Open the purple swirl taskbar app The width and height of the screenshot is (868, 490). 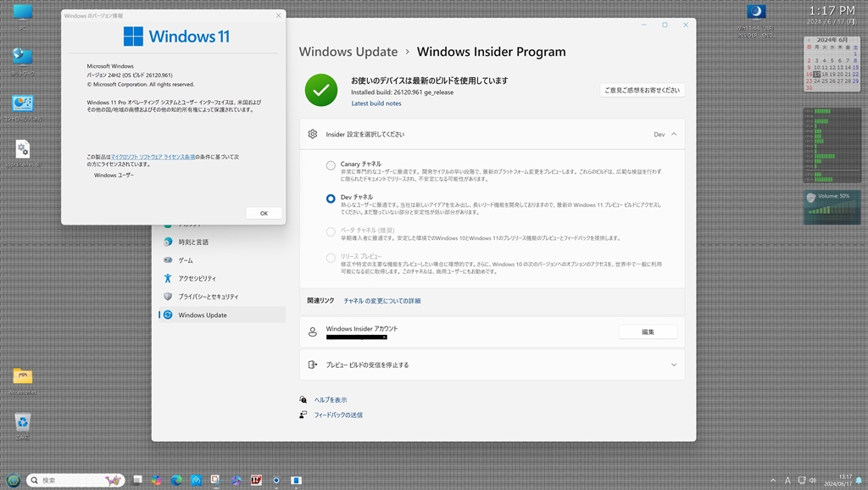tap(236, 480)
